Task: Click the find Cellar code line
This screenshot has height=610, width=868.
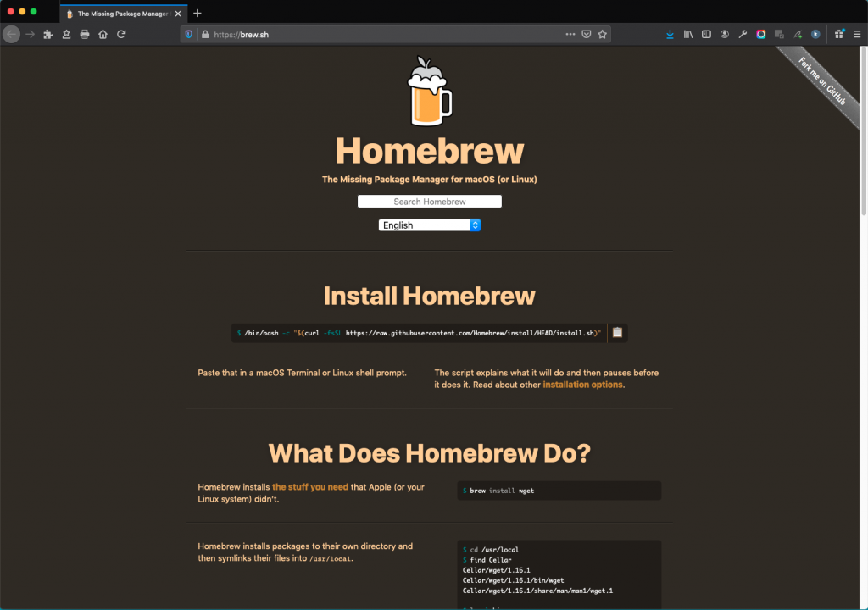Action: (x=487, y=560)
